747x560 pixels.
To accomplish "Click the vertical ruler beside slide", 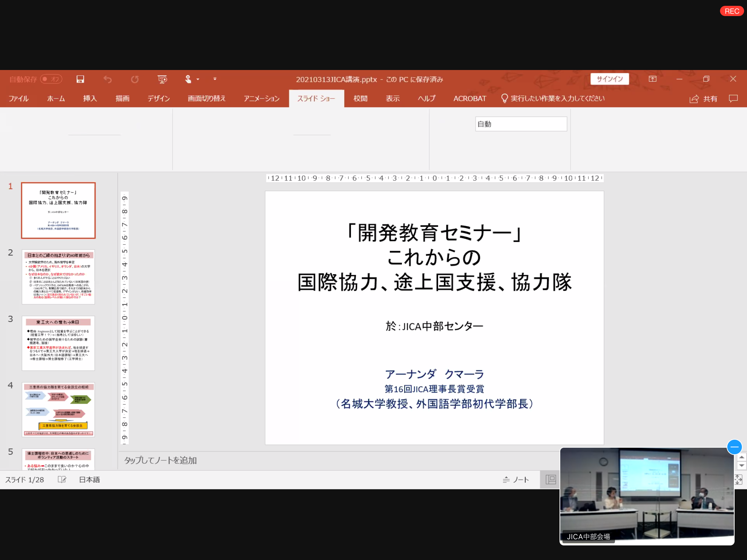I will click(x=125, y=318).
